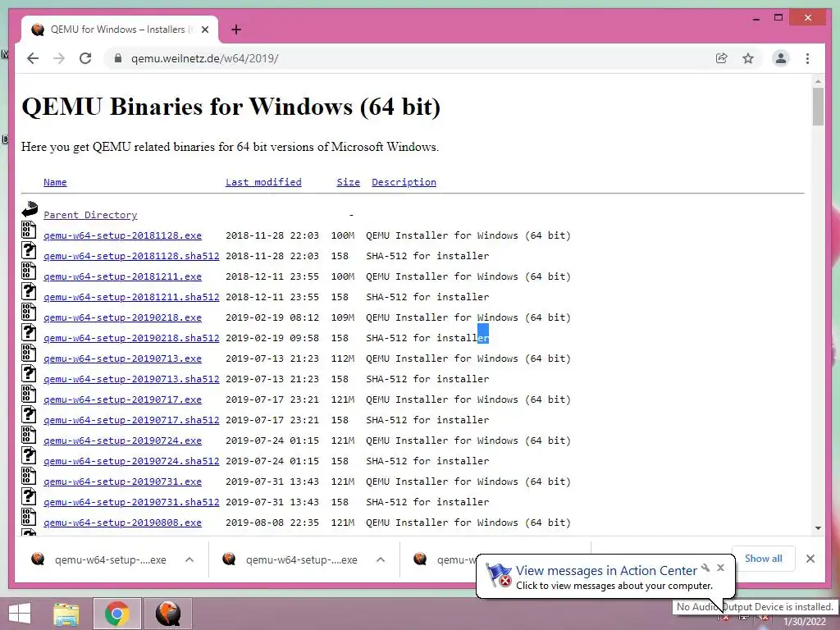
Task: Open Chrome's three-dot menu
Action: point(807,58)
